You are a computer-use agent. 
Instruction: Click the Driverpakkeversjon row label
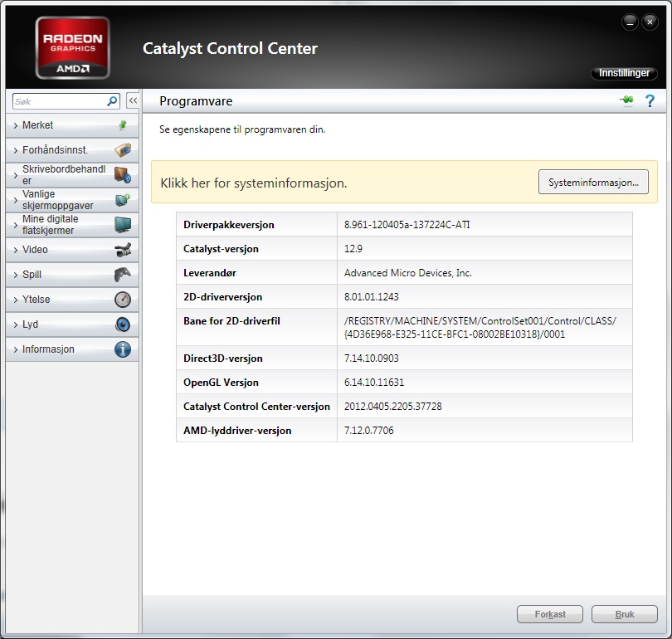(x=228, y=225)
